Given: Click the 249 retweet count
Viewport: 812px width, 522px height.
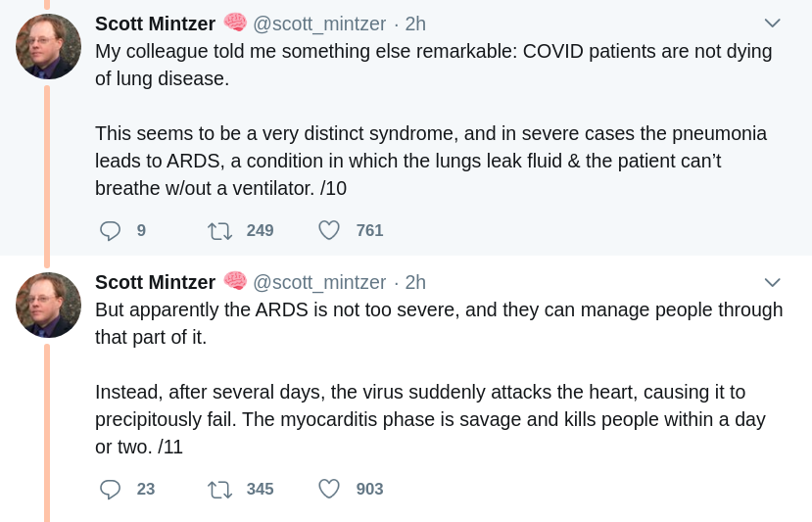Looking at the screenshot, I should (260, 231).
